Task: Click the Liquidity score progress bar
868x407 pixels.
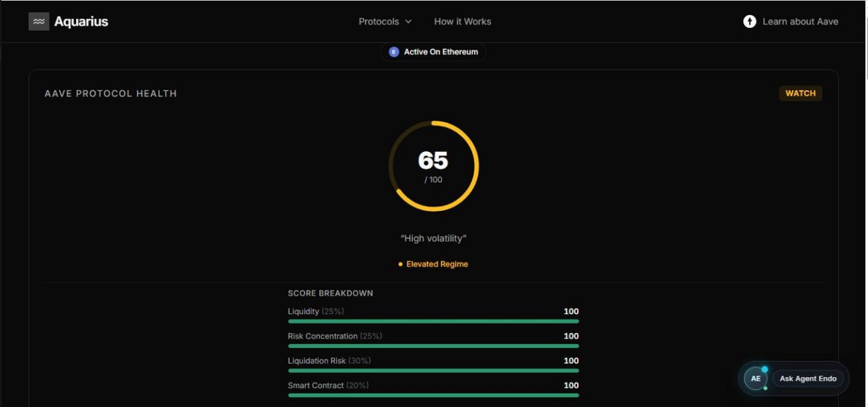Action: pyautogui.click(x=433, y=322)
